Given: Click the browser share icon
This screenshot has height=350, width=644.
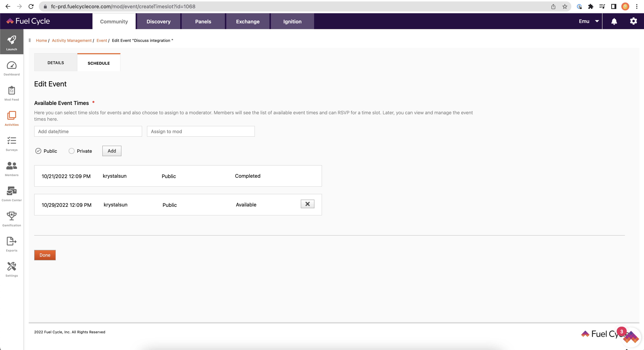Looking at the screenshot, I should coord(553,6).
